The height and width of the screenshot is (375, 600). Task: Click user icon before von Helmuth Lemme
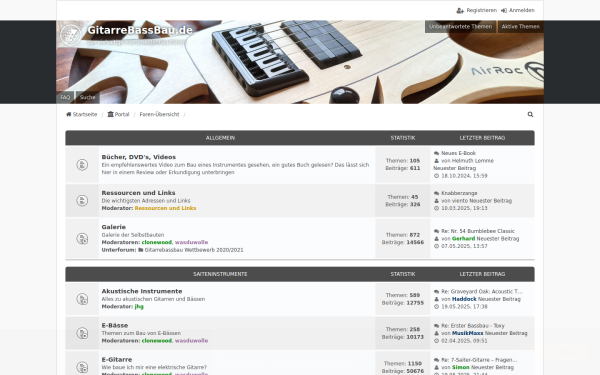click(437, 161)
